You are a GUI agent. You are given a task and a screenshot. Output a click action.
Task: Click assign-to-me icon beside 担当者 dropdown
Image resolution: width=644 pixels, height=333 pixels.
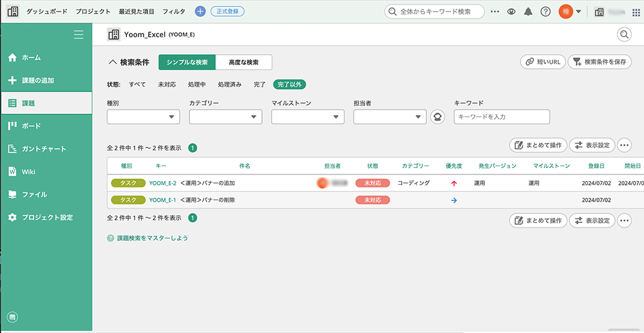(438, 117)
